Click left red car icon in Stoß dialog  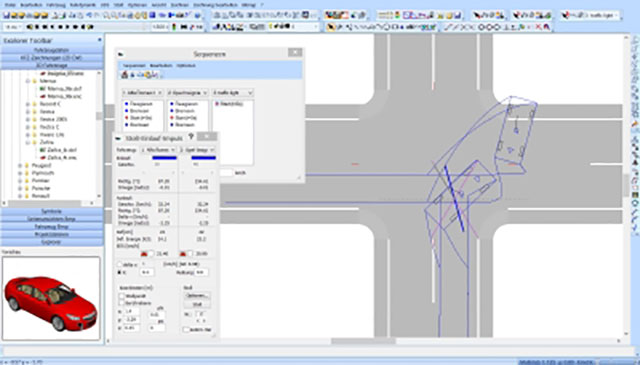(144, 254)
